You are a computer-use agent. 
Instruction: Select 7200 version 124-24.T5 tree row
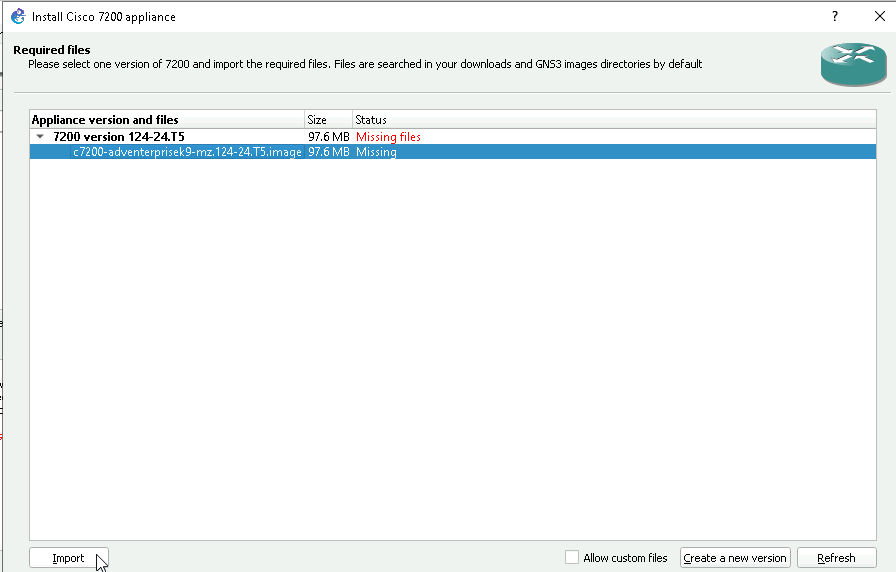point(453,137)
